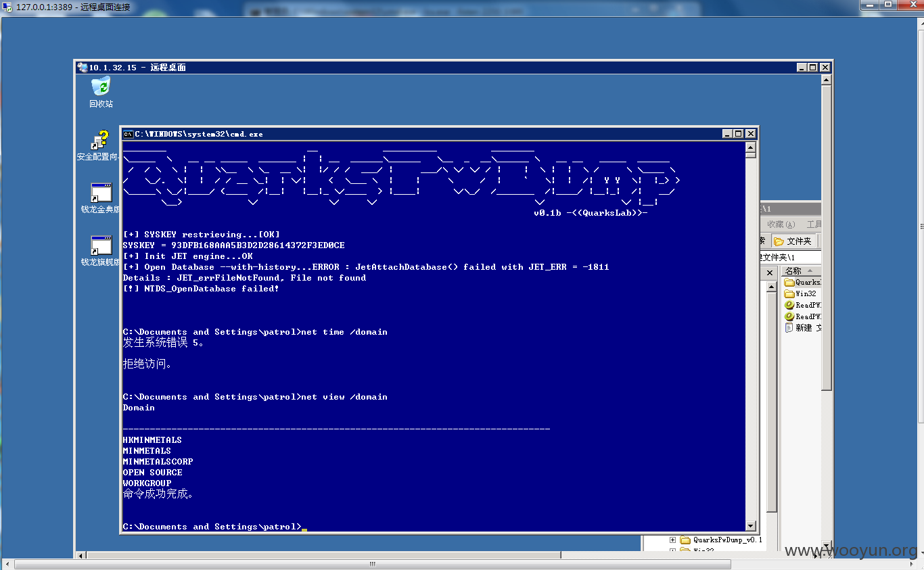Select the Quarks folder in Explorer file list

click(x=803, y=282)
